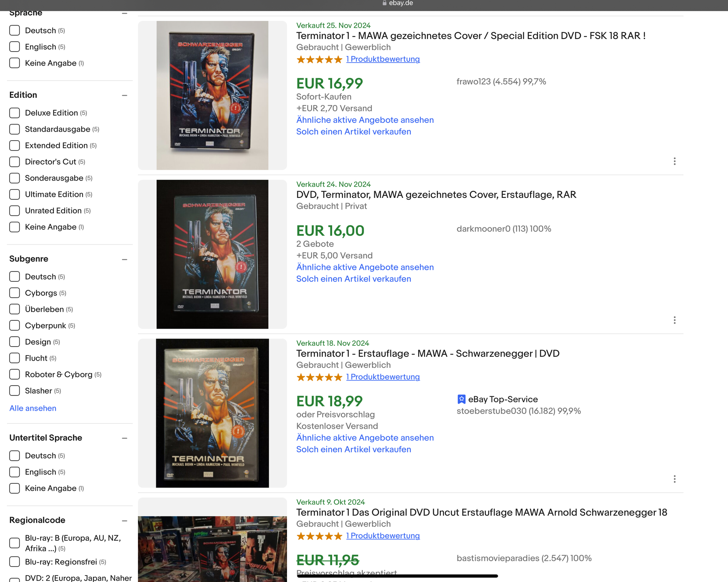The height and width of the screenshot is (582, 728).
Task: Open the 25. Nov listing's DVD cover thumbnail
Action: click(x=212, y=95)
